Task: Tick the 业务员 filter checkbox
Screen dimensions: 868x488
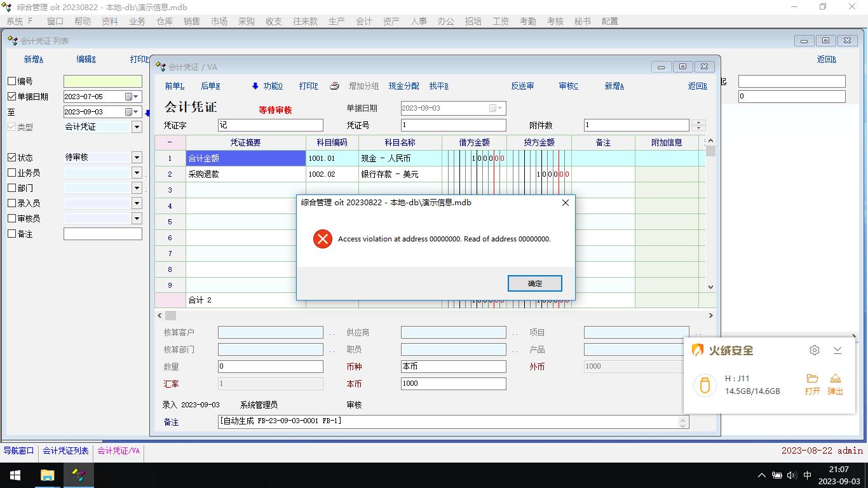Action: pyautogui.click(x=11, y=173)
